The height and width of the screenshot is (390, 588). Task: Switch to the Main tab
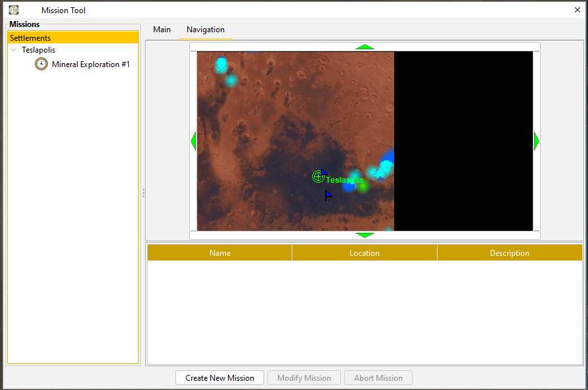[x=162, y=30]
